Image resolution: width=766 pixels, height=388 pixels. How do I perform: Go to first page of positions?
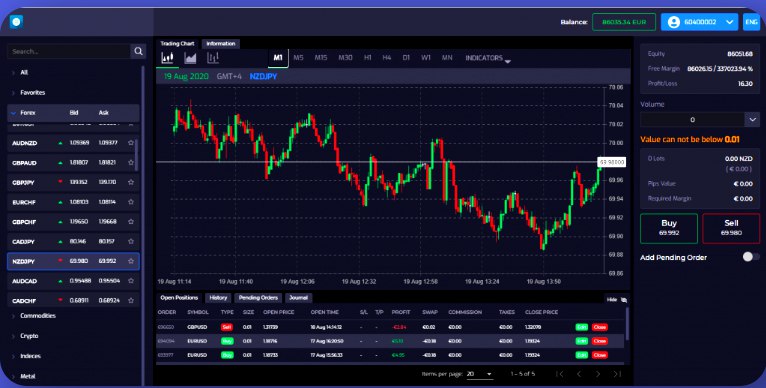pyautogui.click(x=560, y=374)
